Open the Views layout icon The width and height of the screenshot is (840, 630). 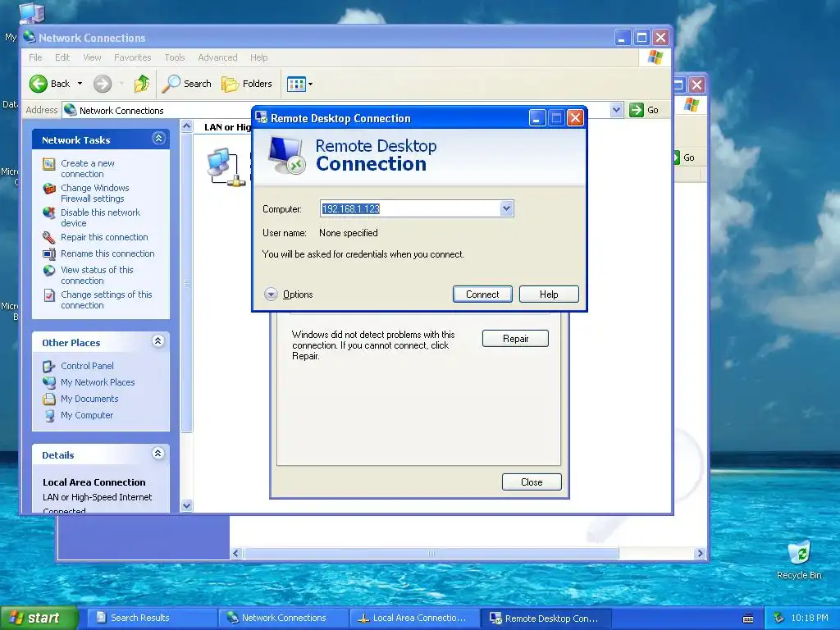[x=295, y=84]
